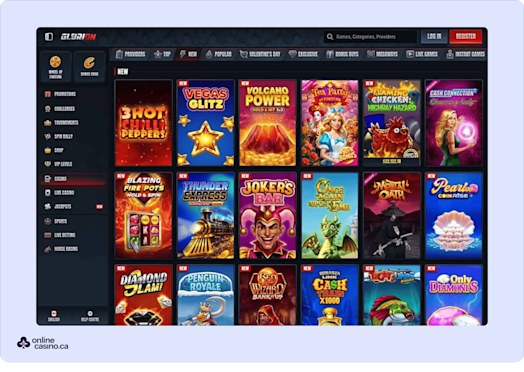Open the Vegas Glitz game

[206, 123]
